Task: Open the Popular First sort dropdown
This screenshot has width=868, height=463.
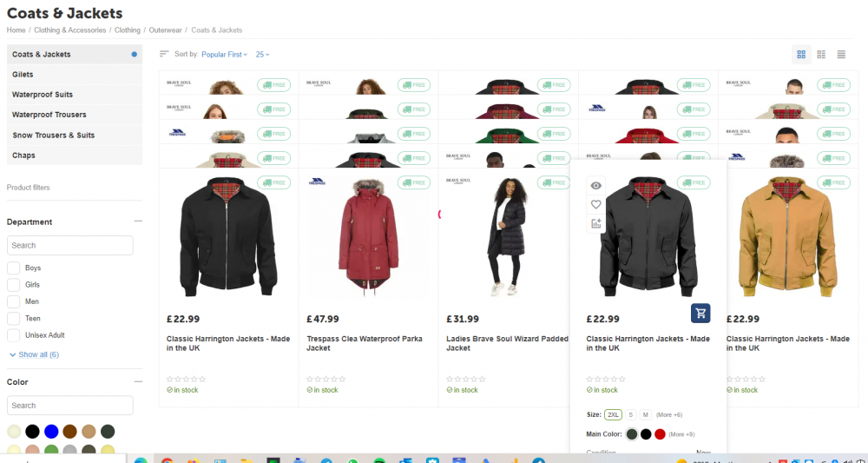Action: coord(224,55)
